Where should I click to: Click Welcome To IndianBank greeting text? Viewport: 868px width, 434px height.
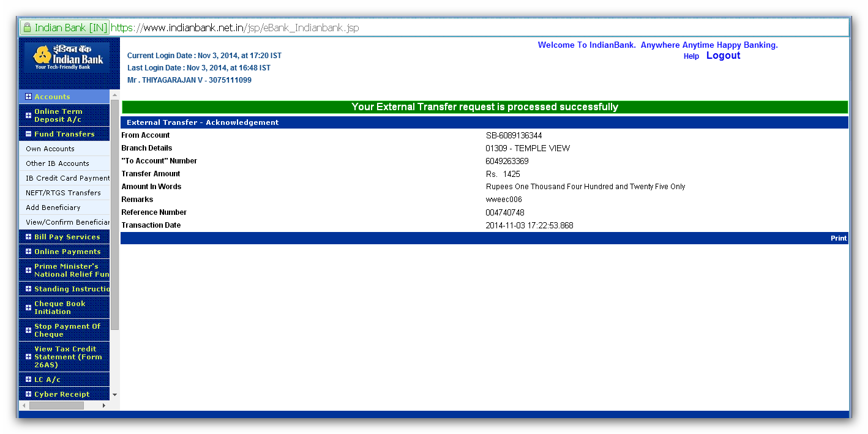657,45
